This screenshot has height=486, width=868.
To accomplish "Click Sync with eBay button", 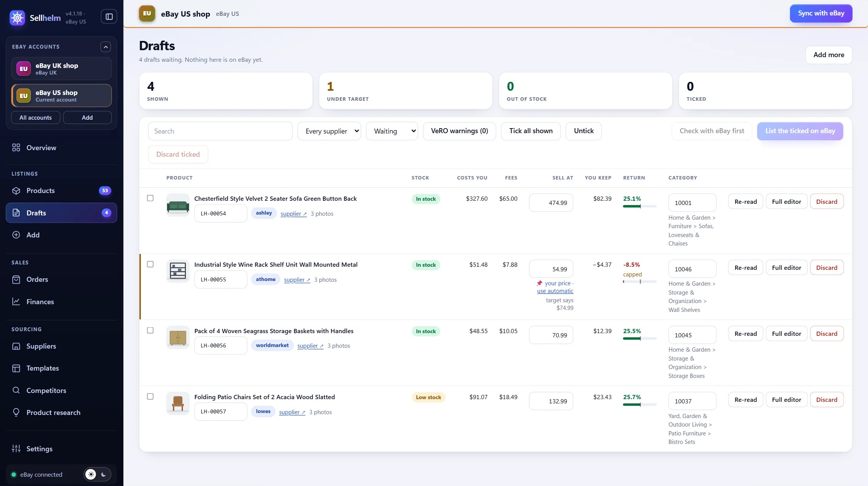I will click(821, 14).
